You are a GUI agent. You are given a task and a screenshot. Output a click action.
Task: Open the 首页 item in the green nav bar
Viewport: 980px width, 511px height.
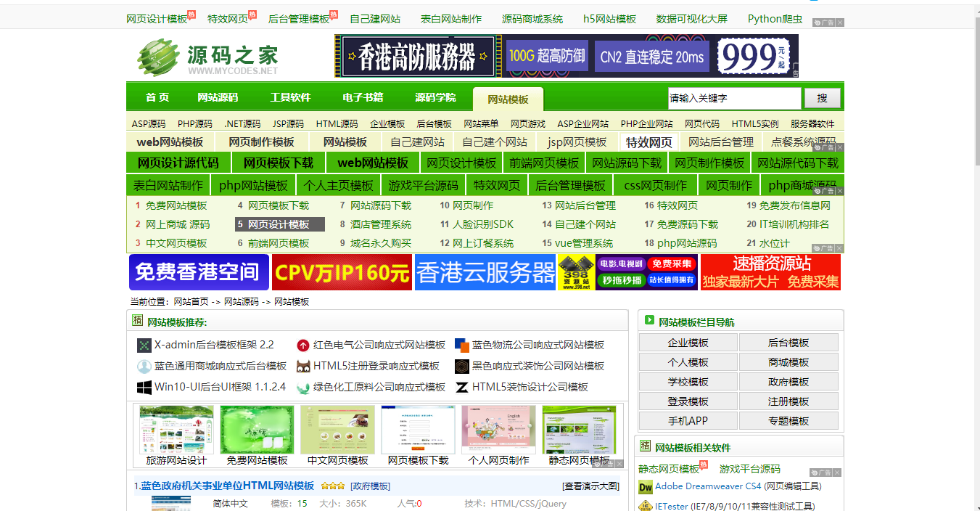(157, 98)
